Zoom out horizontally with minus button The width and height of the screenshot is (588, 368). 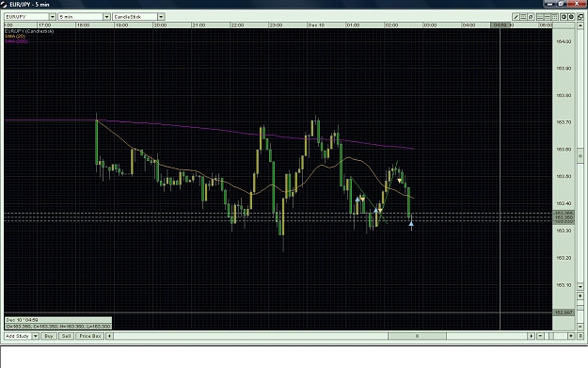point(540,336)
